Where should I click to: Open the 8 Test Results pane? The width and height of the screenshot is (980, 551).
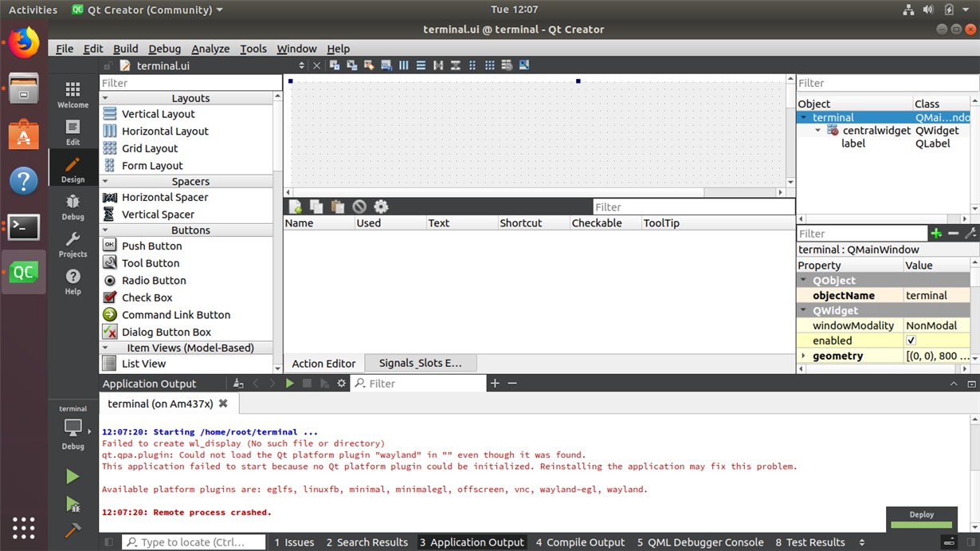click(x=810, y=542)
